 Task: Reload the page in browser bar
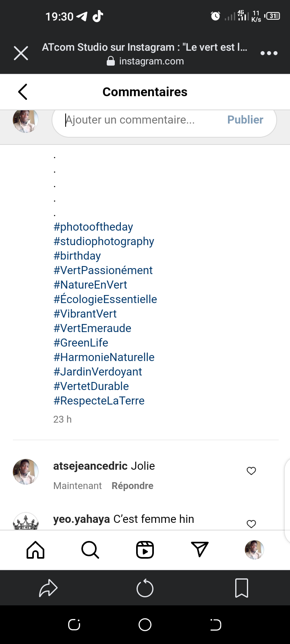145,588
